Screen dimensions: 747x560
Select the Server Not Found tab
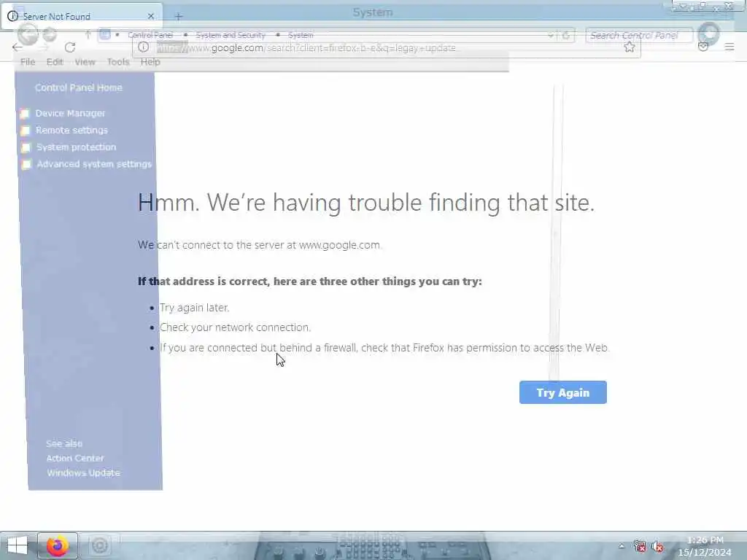(82, 16)
